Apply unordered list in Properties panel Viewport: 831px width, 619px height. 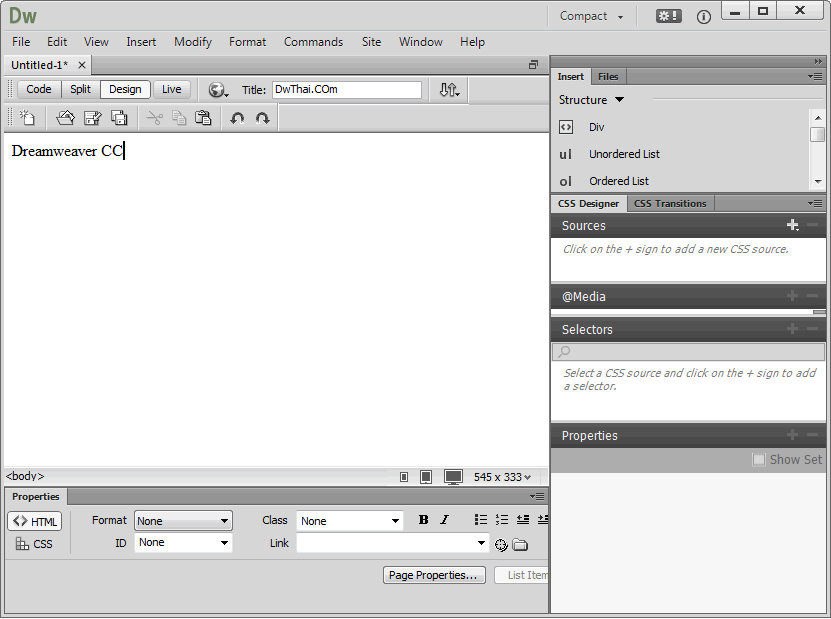481,520
